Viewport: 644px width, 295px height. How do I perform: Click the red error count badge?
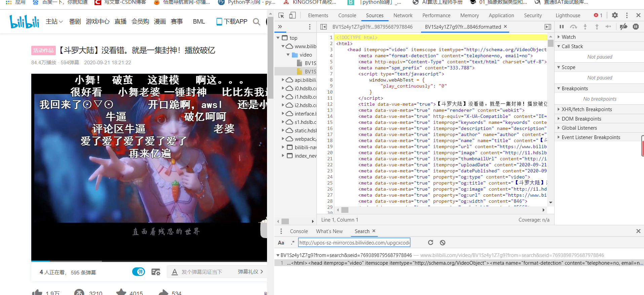point(598,15)
